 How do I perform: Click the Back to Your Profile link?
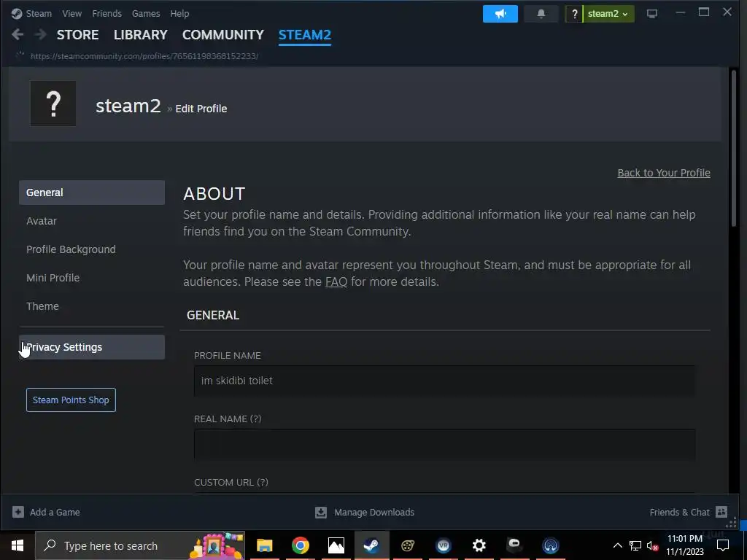click(664, 173)
